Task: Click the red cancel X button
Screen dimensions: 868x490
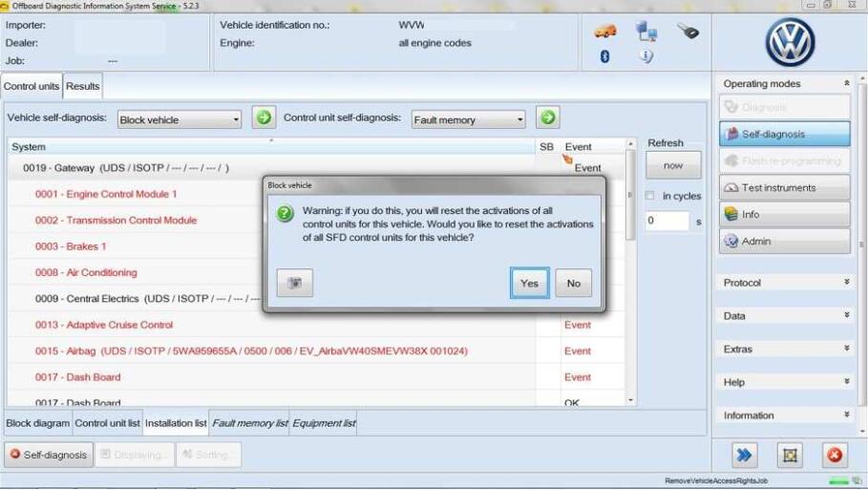Action: point(835,455)
